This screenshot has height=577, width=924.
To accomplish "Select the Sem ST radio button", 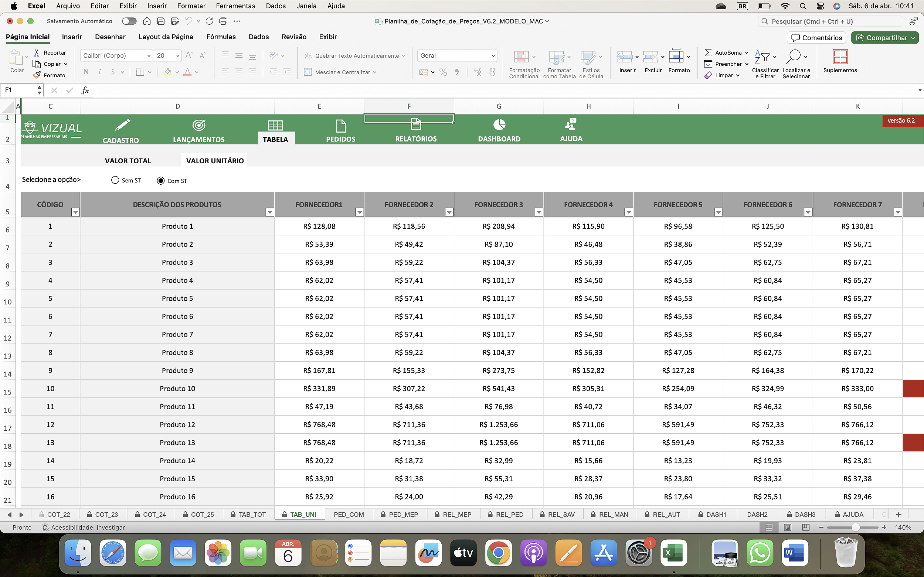I will 115,180.
